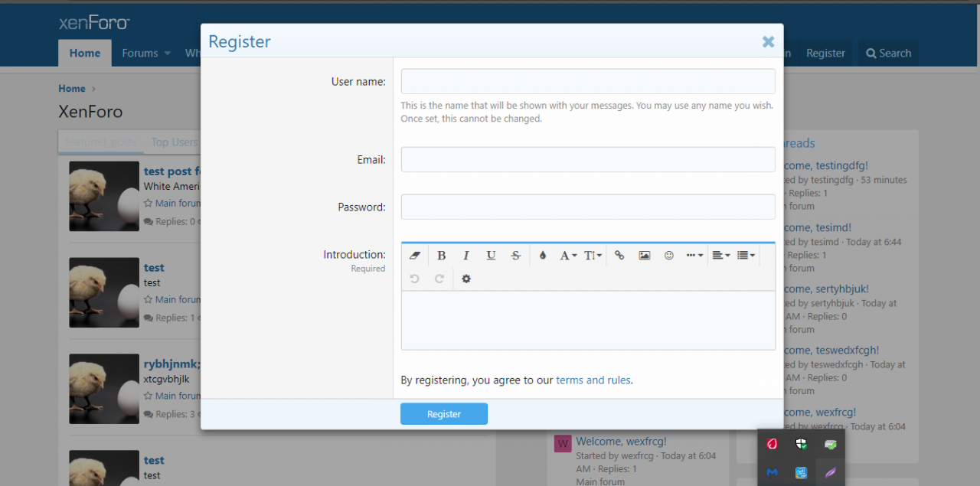Screen dimensions: 980x486
Task: Open the text color droplet picker
Action: point(542,256)
